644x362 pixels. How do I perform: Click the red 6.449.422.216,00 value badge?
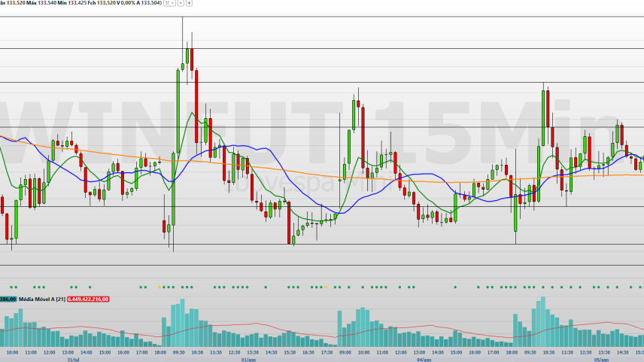tap(88, 299)
